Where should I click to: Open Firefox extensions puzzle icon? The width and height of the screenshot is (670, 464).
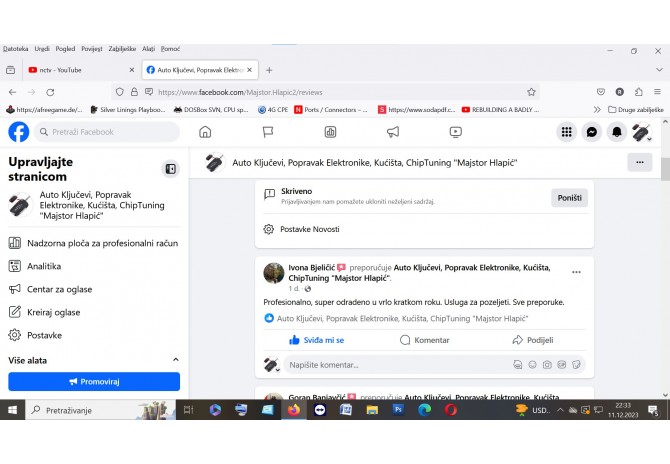click(x=638, y=92)
